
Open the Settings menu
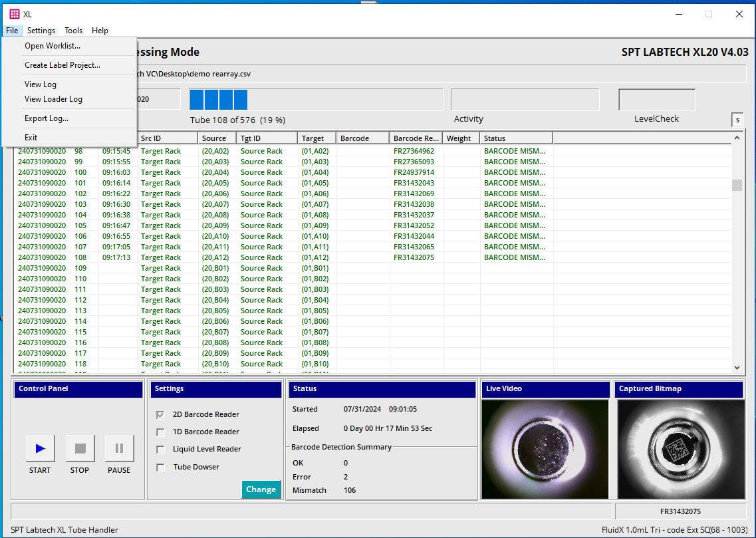41,31
